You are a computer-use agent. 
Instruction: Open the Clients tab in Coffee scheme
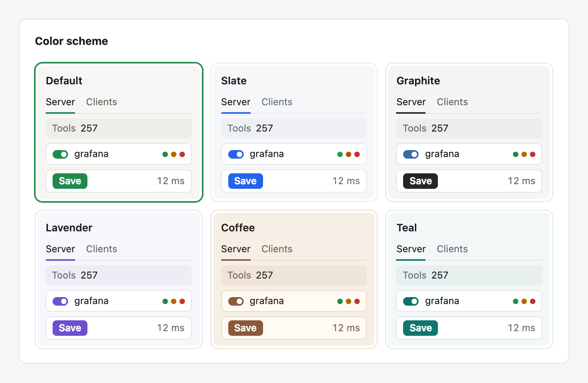277,249
